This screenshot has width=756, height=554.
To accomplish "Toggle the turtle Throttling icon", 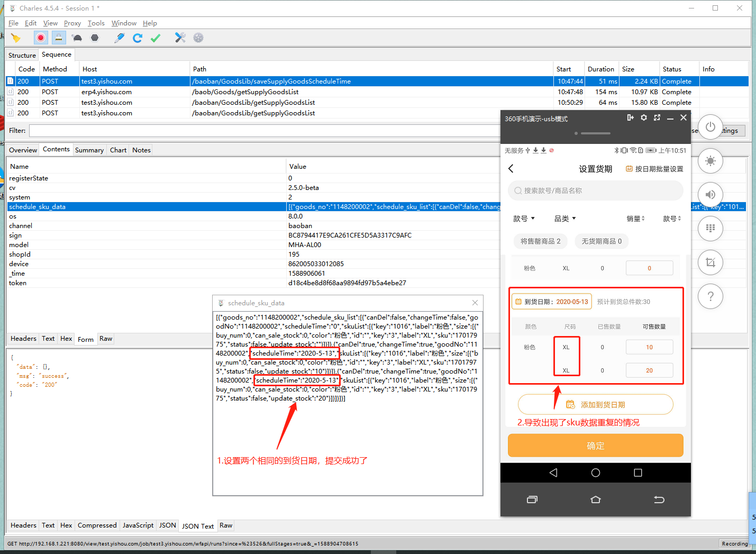I will point(77,38).
